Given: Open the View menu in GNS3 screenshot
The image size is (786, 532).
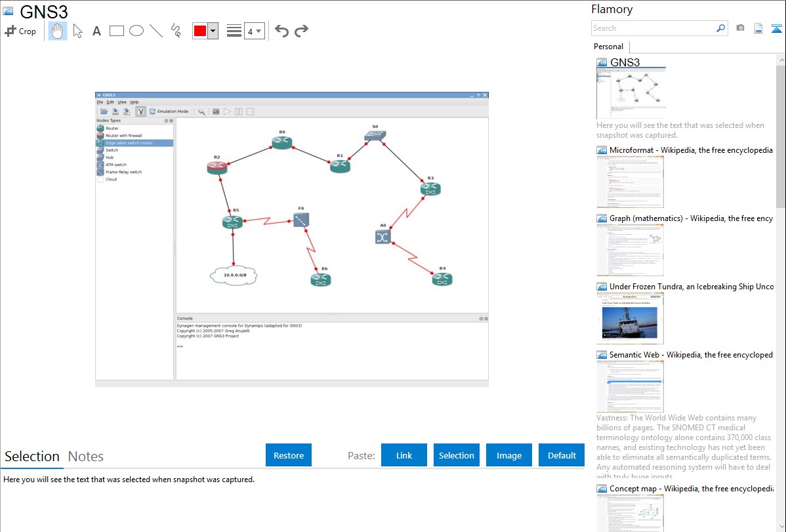Looking at the screenshot, I should click(122, 102).
